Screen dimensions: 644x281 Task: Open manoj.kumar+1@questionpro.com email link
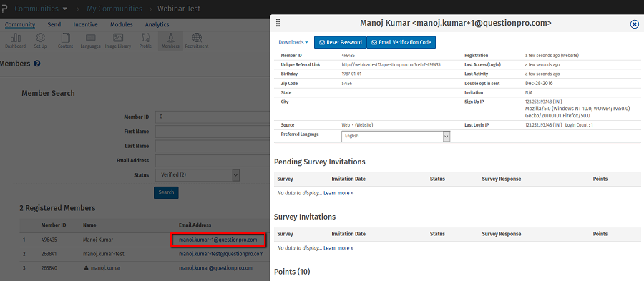(x=218, y=240)
